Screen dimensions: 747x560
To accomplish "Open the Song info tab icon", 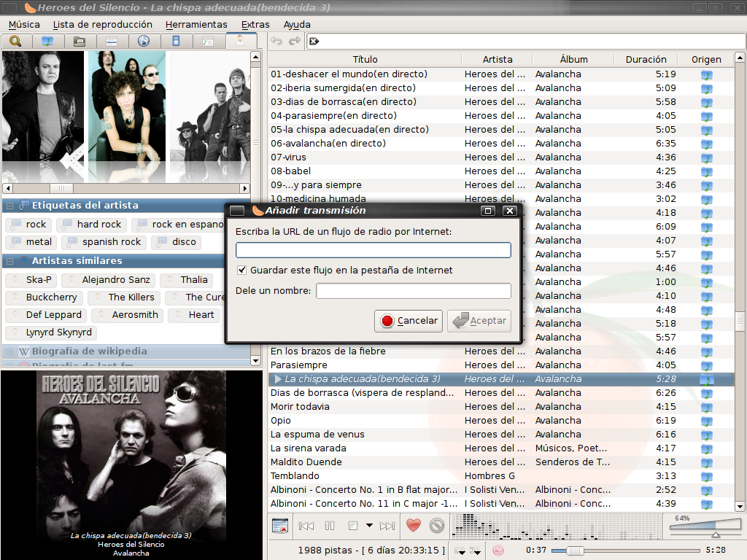I will [208, 42].
